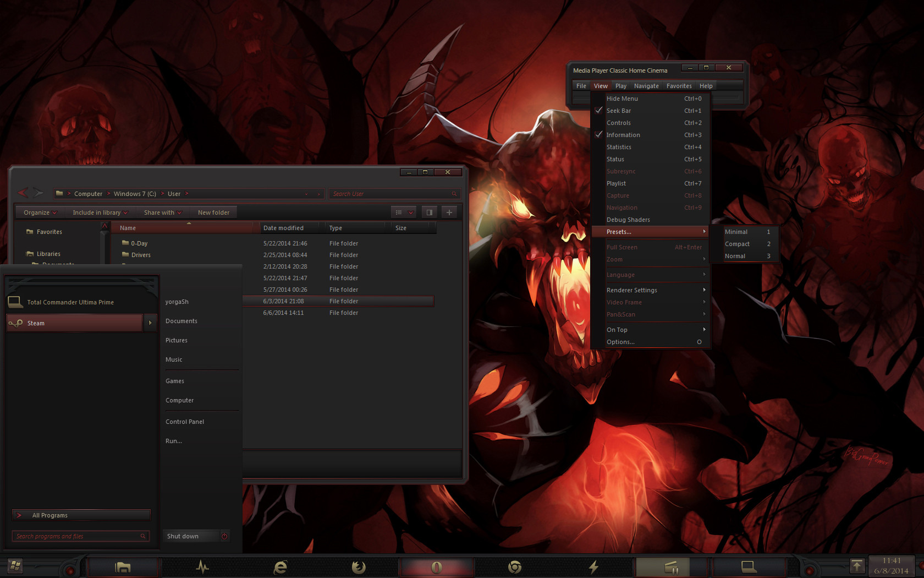Launch Chrome from the taskbar

tap(515, 566)
